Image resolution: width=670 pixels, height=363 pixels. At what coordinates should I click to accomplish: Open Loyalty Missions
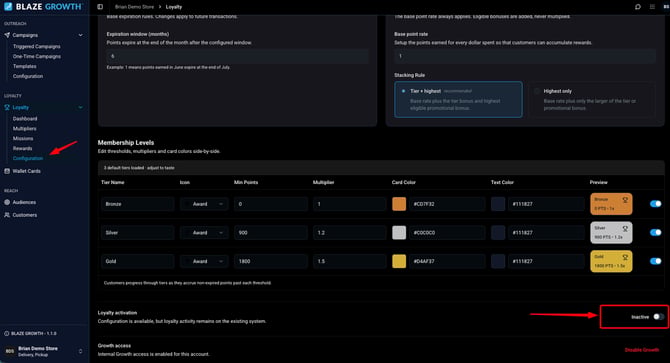(x=23, y=138)
